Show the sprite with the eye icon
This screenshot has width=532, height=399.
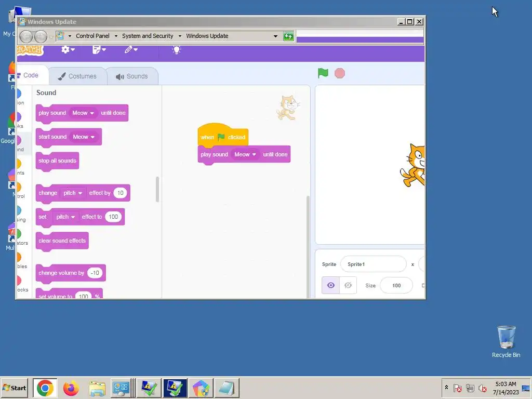pos(331,285)
